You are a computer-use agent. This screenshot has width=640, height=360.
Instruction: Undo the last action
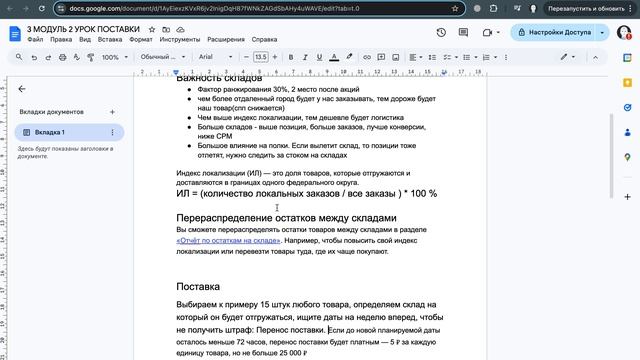(x=34, y=58)
